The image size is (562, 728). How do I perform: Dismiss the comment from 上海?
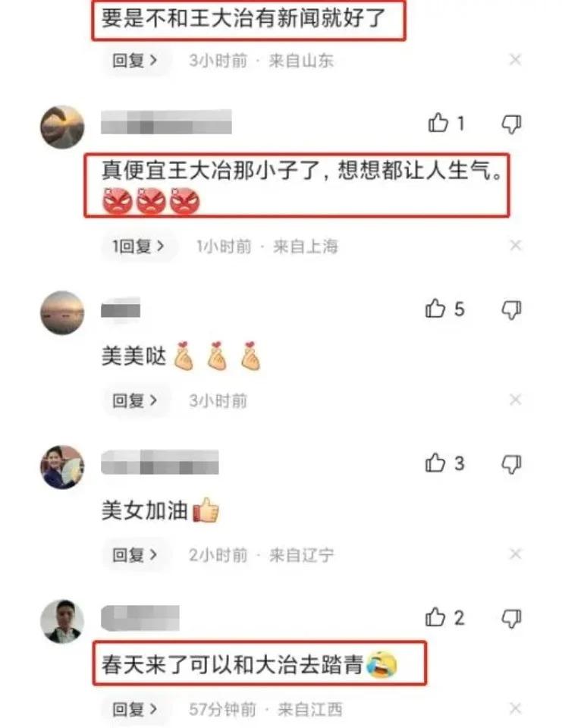(515, 245)
